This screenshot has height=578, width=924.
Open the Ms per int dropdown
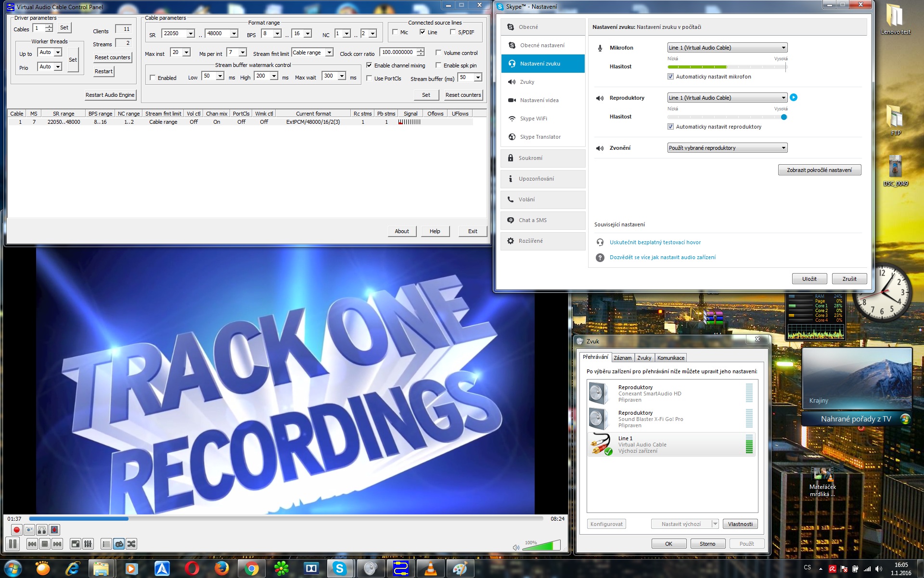(x=243, y=53)
